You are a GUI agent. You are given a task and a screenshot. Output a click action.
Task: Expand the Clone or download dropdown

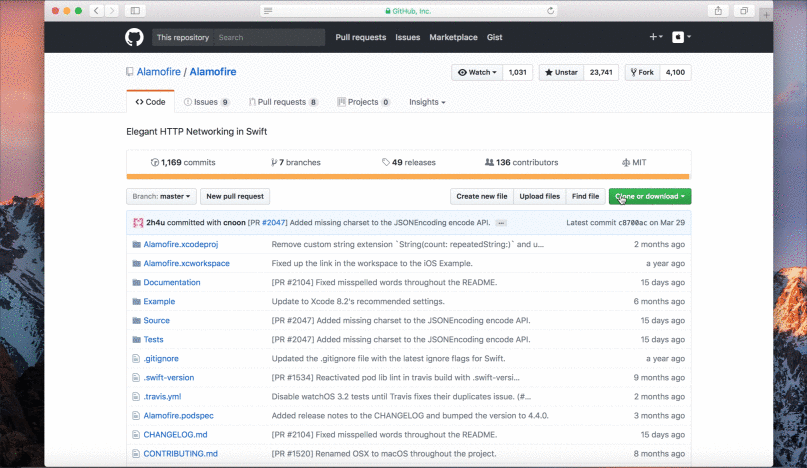pyautogui.click(x=649, y=196)
